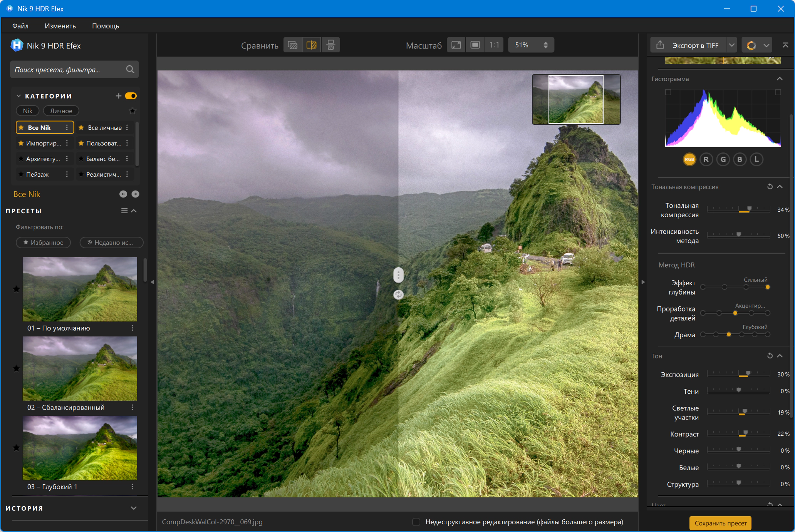
Task: Toggle highlight clipping indicator in histogram
Action: [778, 92]
